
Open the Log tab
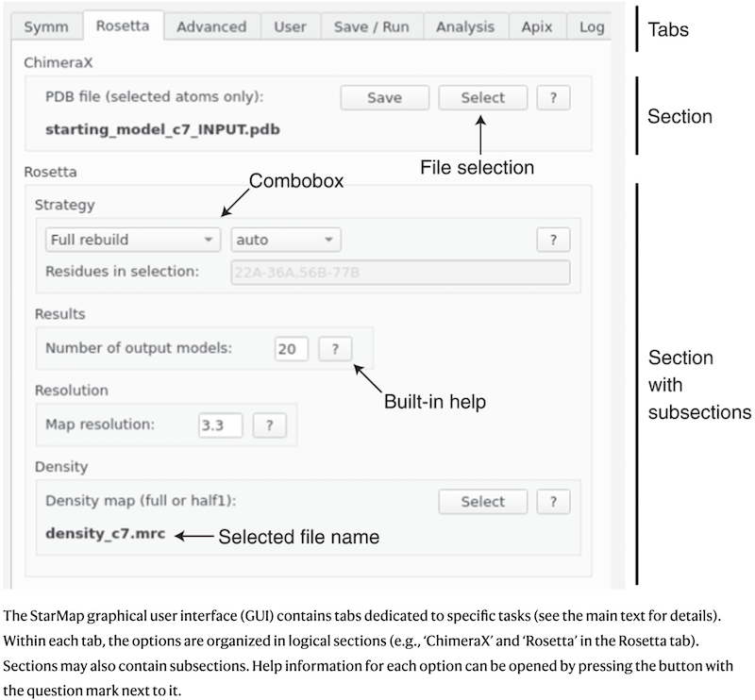point(592,26)
